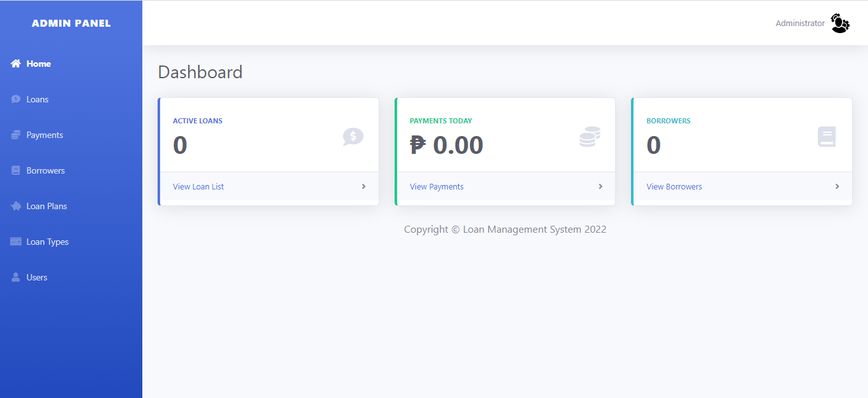The image size is (868, 398).
Task: Click the Administrator avatar icon
Action: point(839,24)
